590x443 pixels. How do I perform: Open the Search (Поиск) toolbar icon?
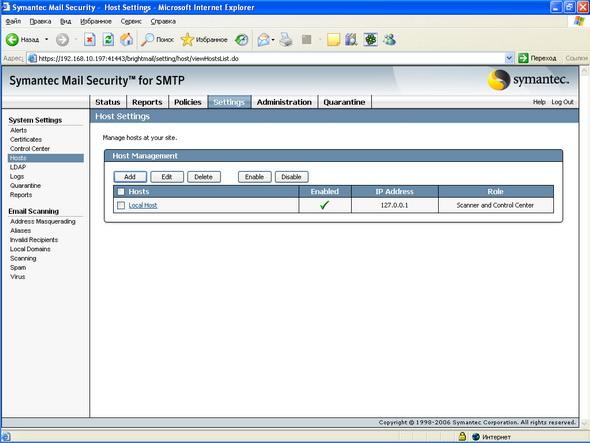click(147, 40)
